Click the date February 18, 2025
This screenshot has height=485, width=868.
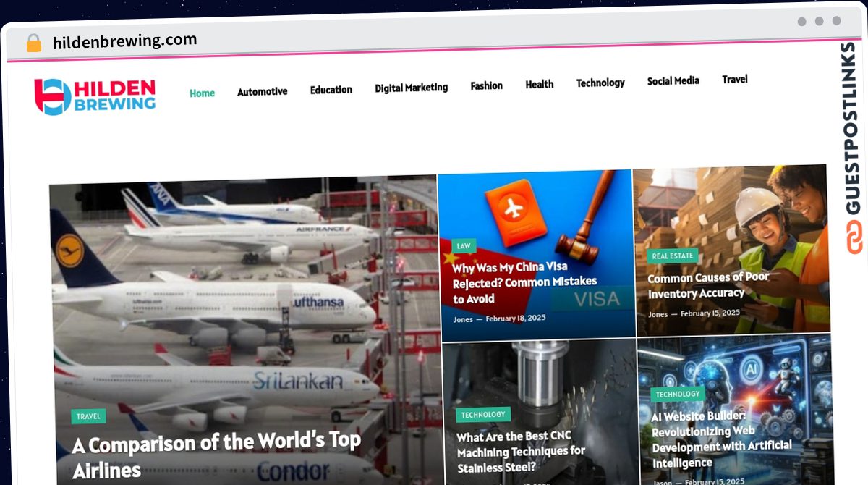pos(516,318)
